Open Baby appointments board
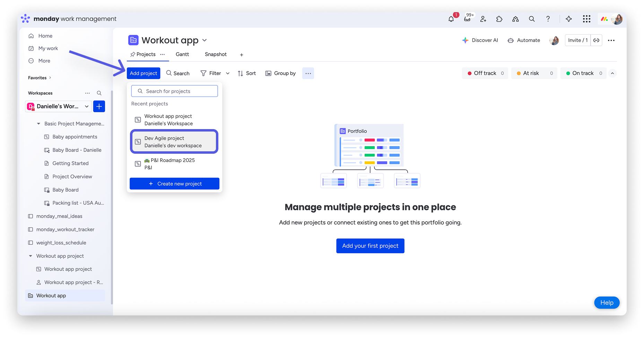This screenshot has height=338, width=644. [71, 137]
